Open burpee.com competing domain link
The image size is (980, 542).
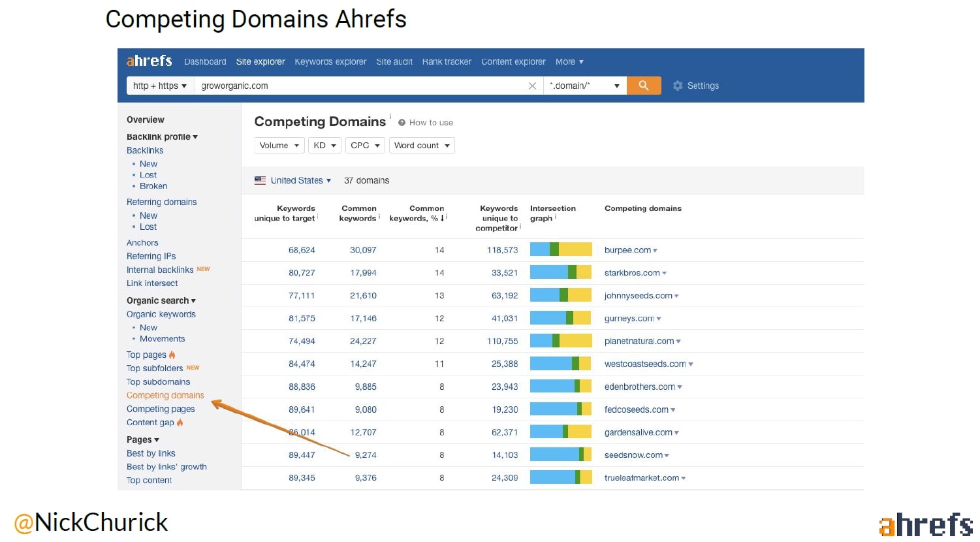(x=627, y=250)
